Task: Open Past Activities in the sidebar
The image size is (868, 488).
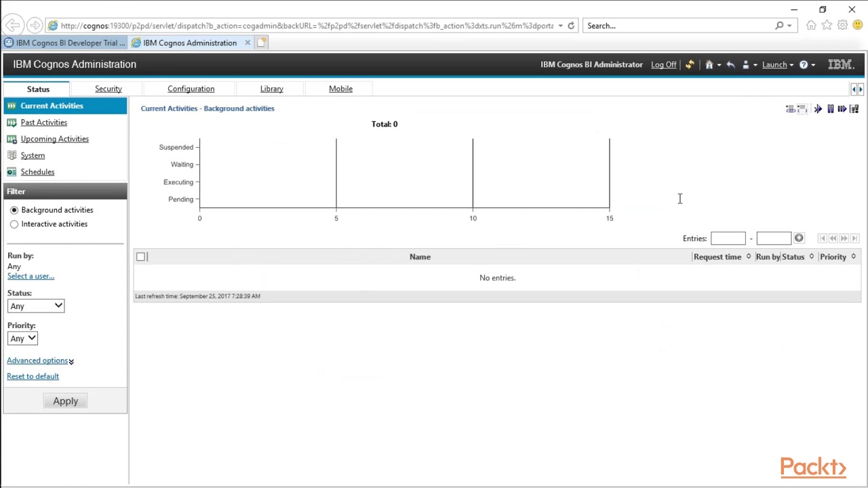Action: click(x=43, y=123)
